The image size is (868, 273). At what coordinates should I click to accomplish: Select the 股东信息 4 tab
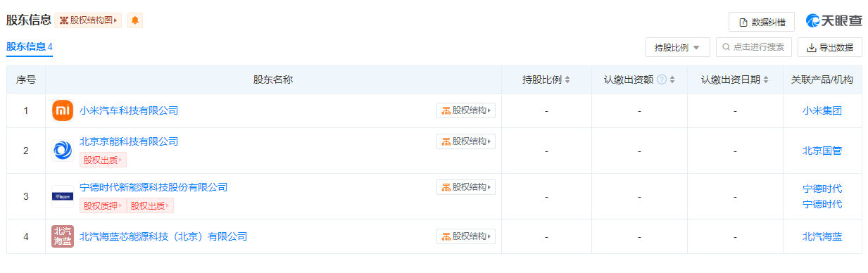tap(30, 47)
